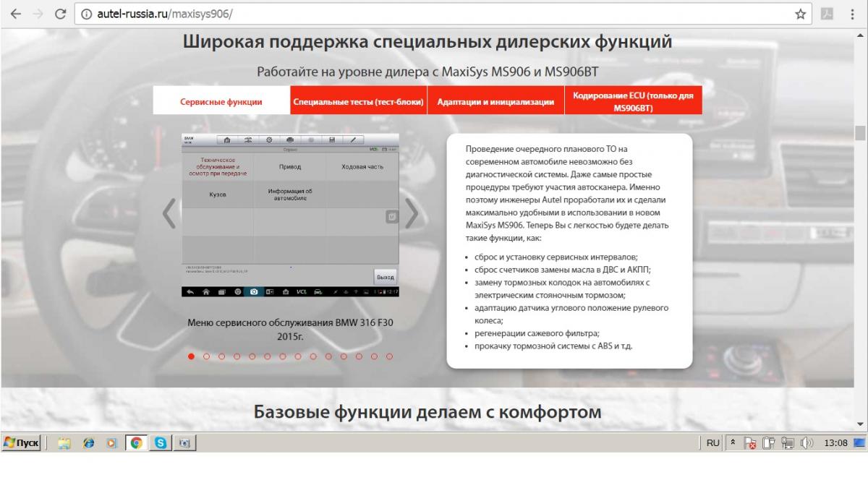The image size is (868, 488).
Task: Jump to the third carousel dot
Action: pos(221,356)
